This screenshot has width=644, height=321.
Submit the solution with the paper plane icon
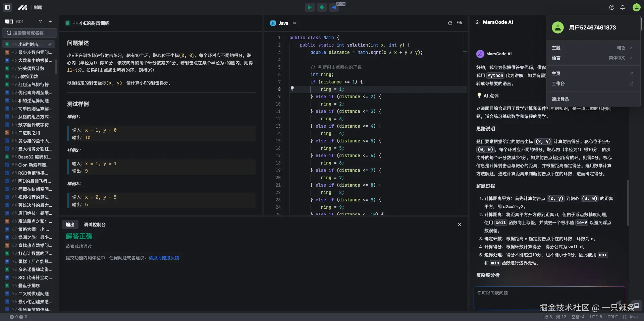coord(334,7)
